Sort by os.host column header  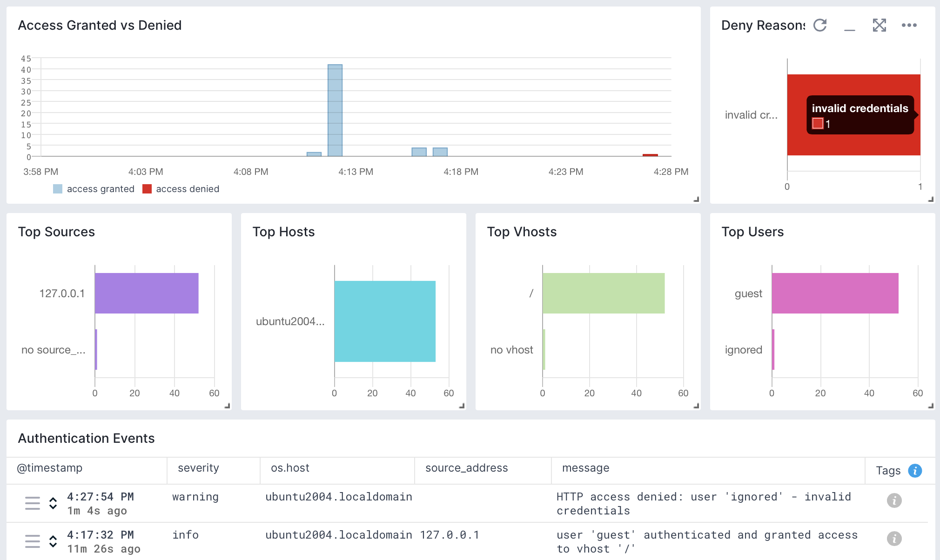coord(290,468)
